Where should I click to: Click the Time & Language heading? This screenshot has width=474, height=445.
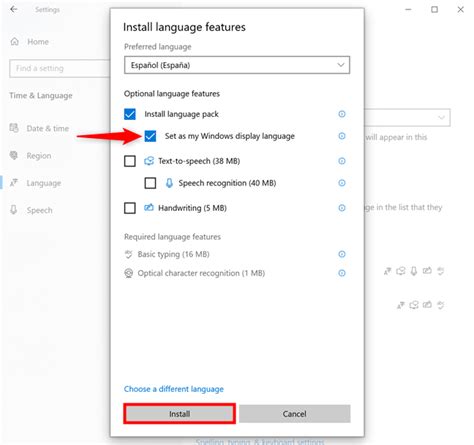click(x=41, y=96)
